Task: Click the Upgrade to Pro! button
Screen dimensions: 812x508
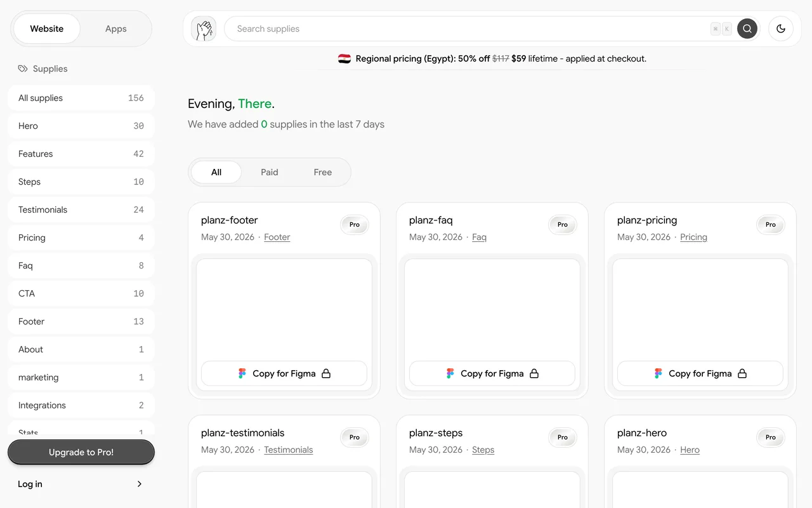Action: pyautogui.click(x=81, y=452)
